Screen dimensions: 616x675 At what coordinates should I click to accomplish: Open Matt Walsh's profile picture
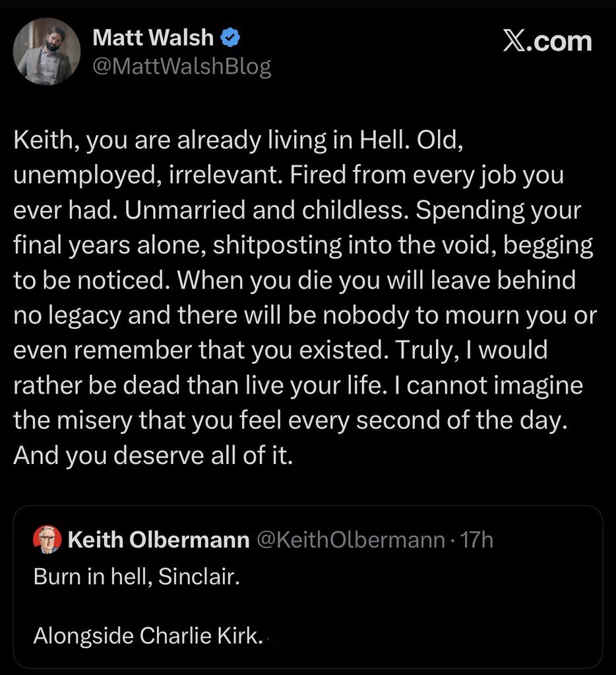pyautogui.click(x=49, y=52)
